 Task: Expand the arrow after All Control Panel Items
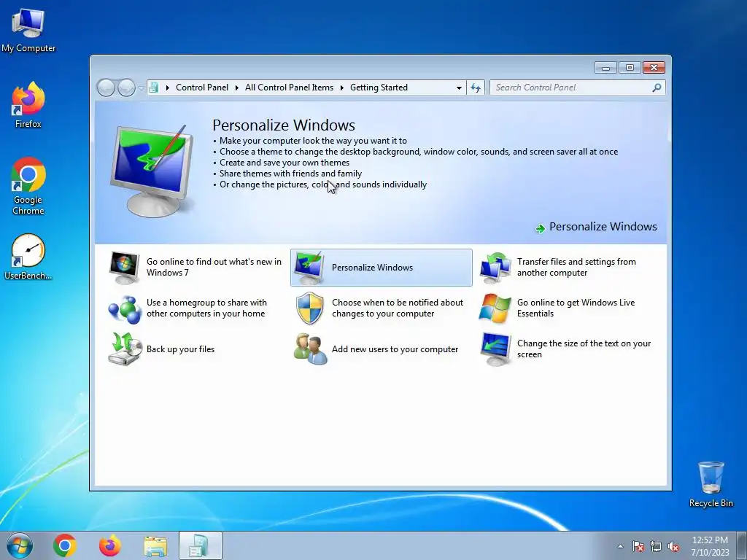click(342, 87)
